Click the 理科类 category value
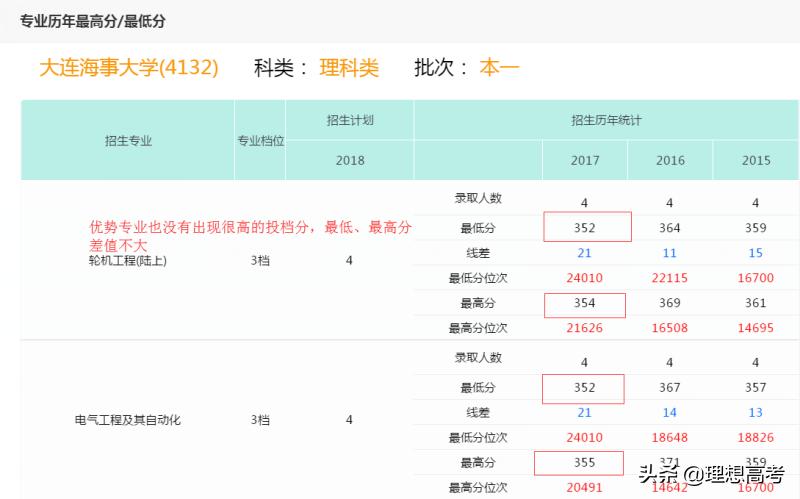Viewport: 800px width, 499px height. (349, 68)
